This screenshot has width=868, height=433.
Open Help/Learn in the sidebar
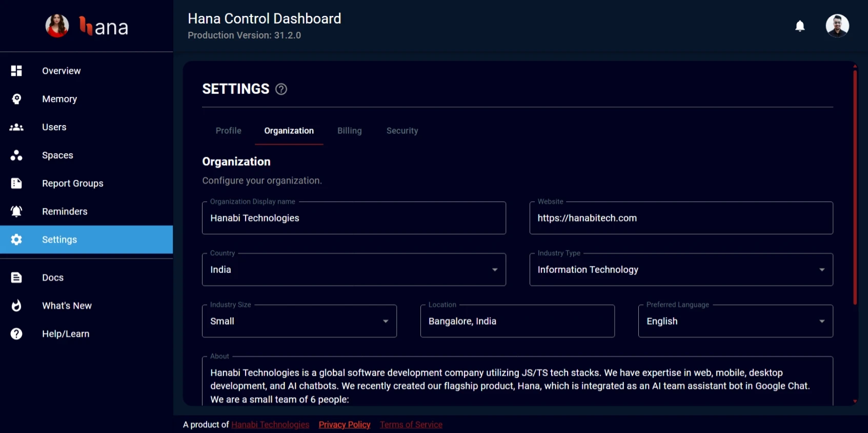point(86,334)
